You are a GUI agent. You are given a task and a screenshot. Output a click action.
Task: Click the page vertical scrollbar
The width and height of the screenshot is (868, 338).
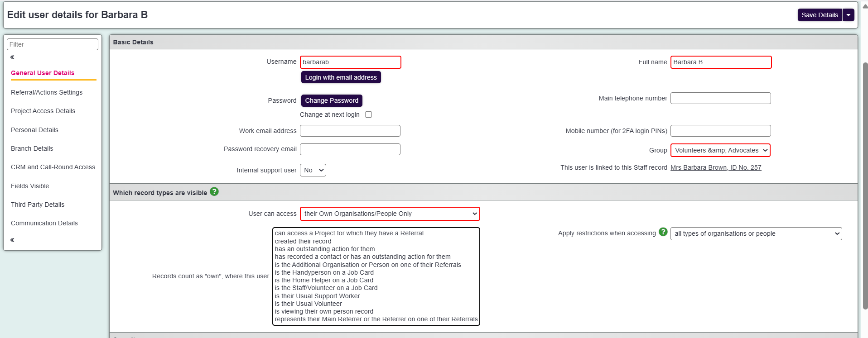[865, 181]
